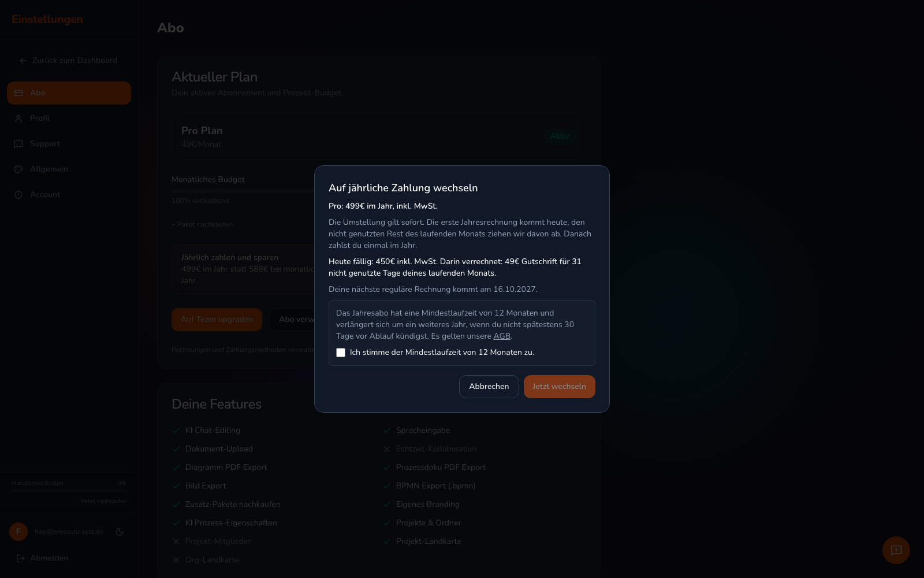924x578 pixels.
Task: Click the Jährlich zahlen und sparen card
Action: pos(243,269)
